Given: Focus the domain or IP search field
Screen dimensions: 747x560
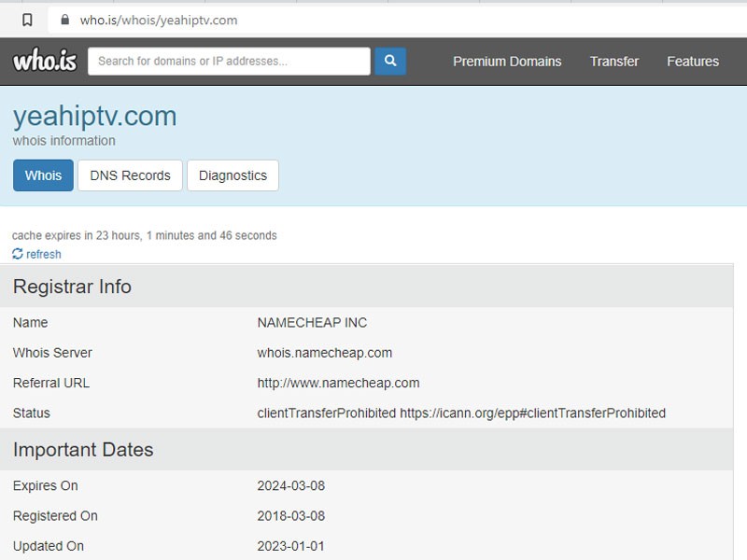Looking at the screenshot, I should point(229,61).
